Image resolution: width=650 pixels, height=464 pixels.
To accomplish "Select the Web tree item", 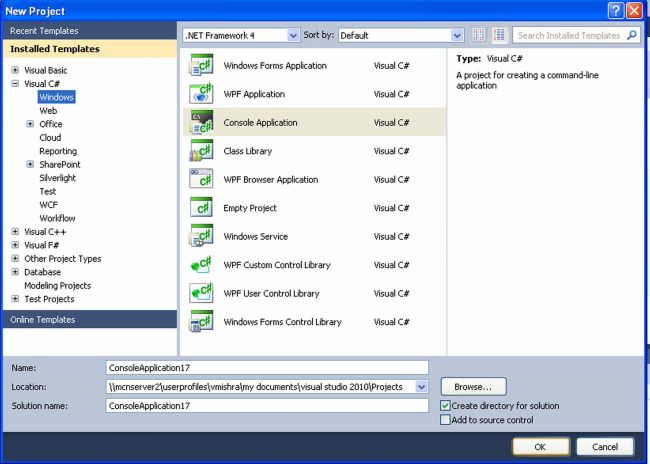I will 48,111.
